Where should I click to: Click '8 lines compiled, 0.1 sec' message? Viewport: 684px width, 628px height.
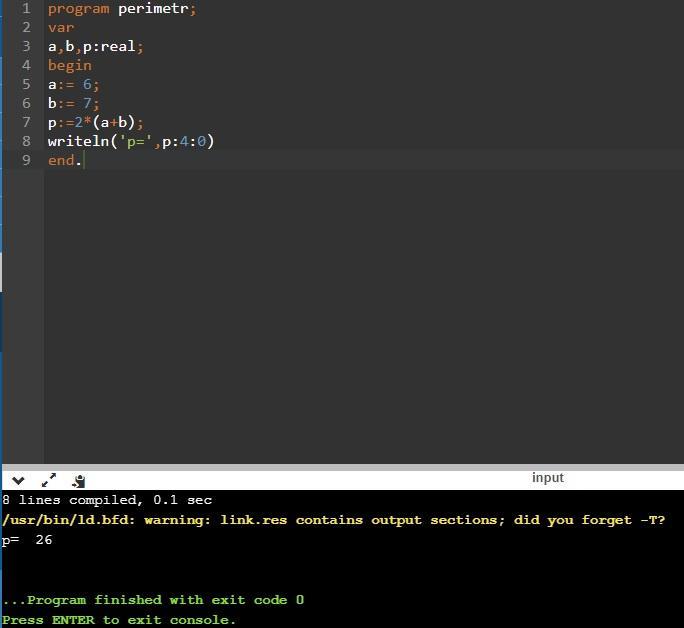[107, 500]
